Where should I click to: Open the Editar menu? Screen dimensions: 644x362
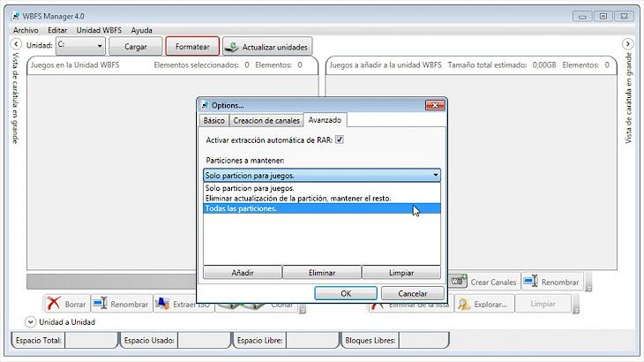(x=57, y=30)
